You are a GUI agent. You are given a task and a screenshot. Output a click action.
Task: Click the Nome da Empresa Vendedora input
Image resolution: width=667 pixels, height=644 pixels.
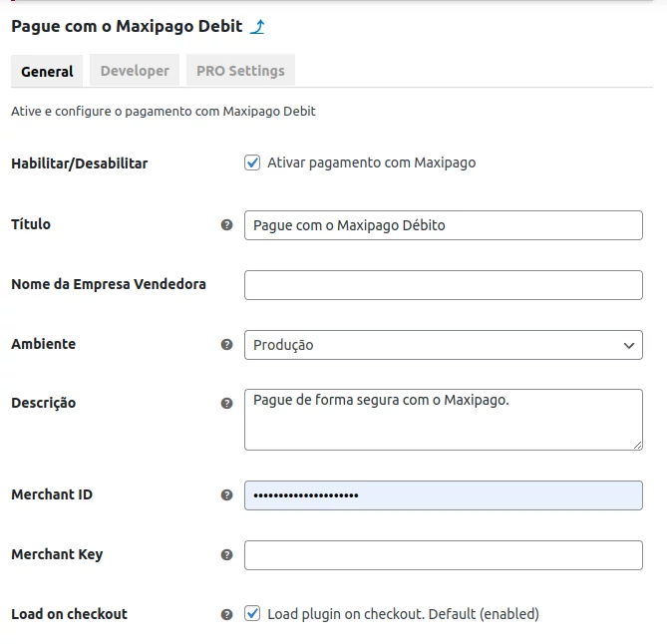[443, 285]
